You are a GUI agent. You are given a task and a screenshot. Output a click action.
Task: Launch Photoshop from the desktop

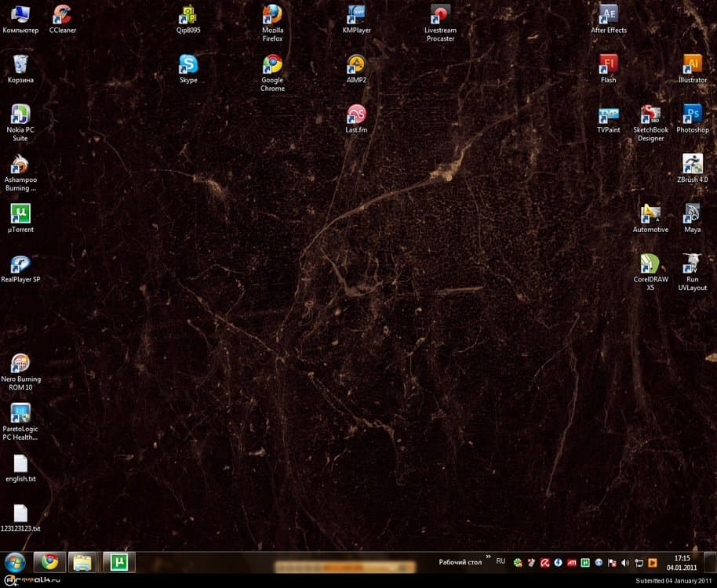point(692,114)
